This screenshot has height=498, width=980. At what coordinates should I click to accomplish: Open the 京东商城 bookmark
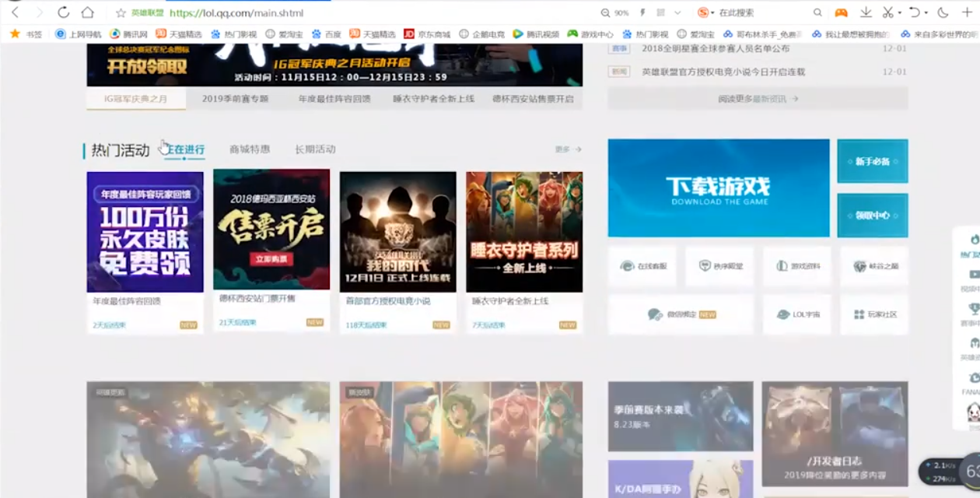427,34
